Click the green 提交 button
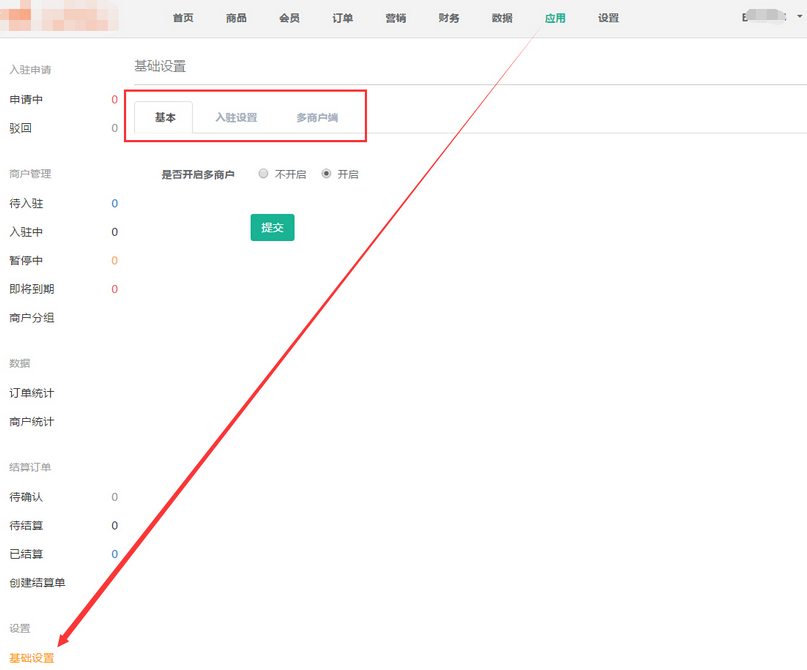This screenshot has height=670, width=807. (272, 228)
